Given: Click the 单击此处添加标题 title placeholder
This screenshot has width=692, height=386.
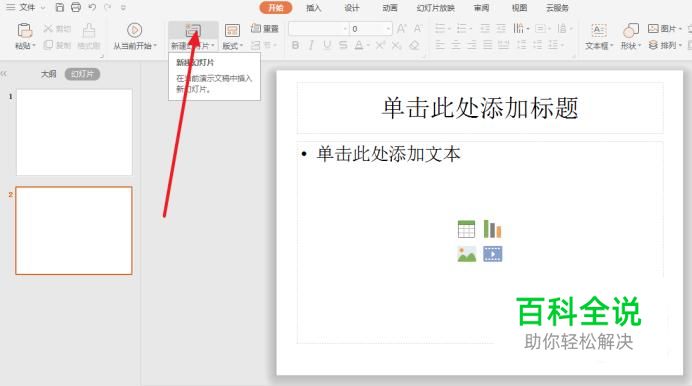Looking at the screenshot, I should pos(480,108).
